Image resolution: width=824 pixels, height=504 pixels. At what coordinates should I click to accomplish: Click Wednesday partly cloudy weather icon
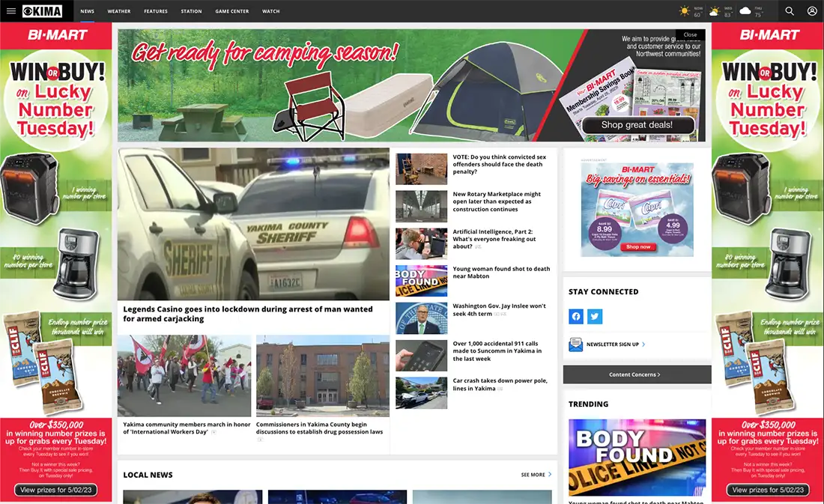pos(714,11)
